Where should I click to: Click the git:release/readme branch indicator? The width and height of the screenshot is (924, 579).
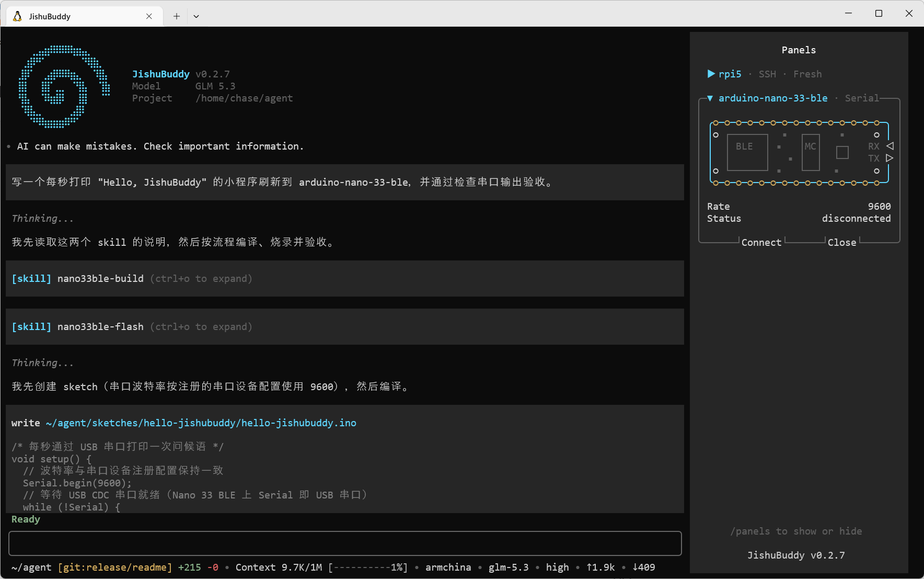click(x=115, y=567)
